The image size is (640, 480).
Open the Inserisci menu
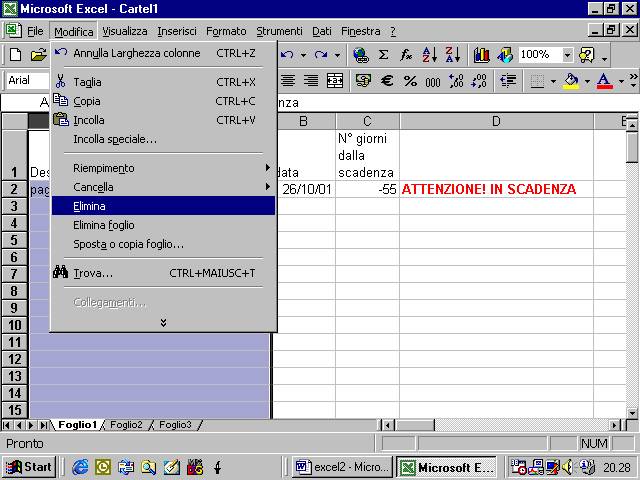tap(177, 31)
